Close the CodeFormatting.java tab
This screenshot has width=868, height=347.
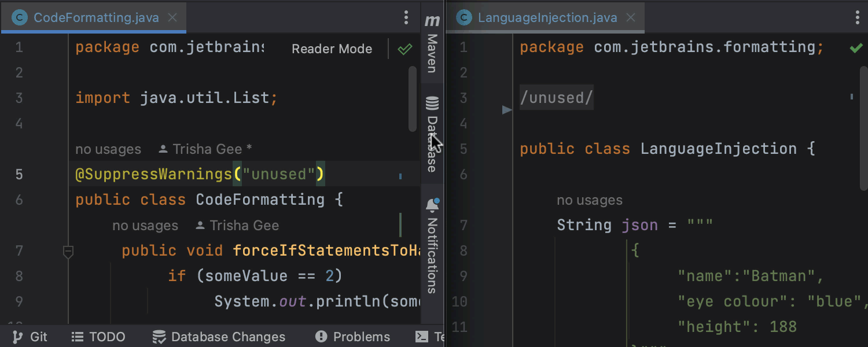tap(172, 17)
